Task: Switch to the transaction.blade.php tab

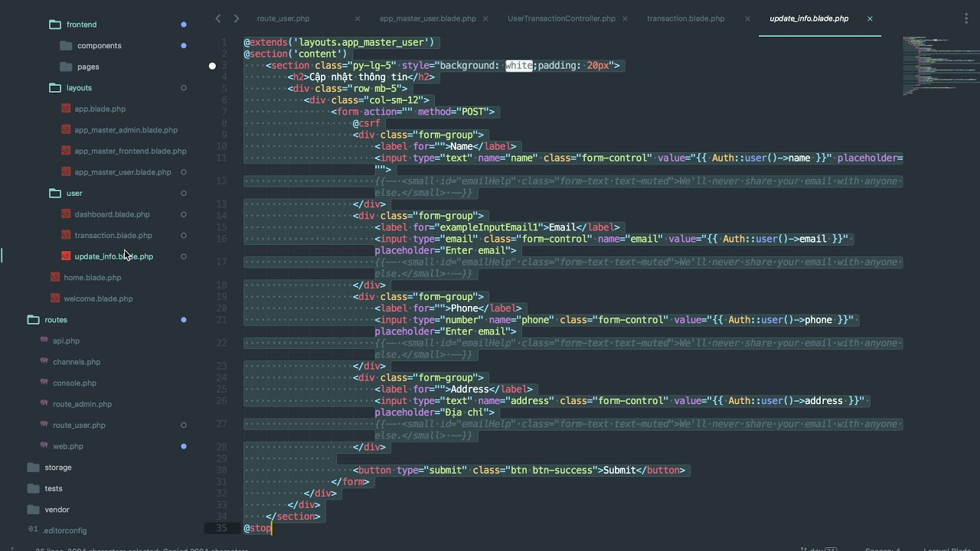Action: (x=685, y=18)
